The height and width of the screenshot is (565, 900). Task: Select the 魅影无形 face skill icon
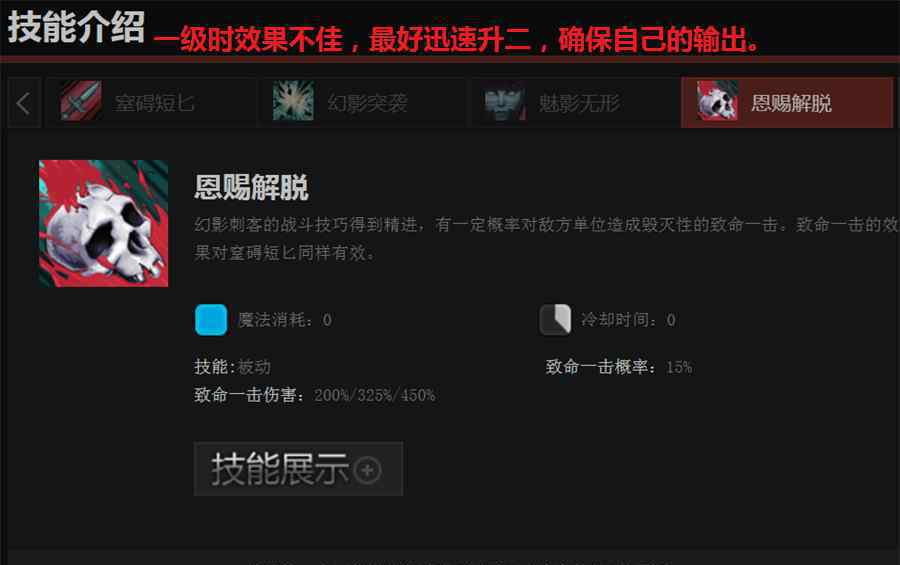[505, 101]
